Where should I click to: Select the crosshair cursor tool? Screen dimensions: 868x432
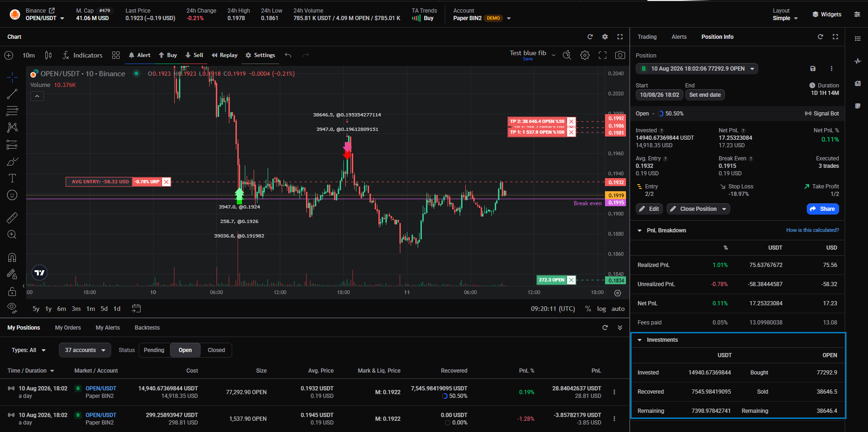12,77
